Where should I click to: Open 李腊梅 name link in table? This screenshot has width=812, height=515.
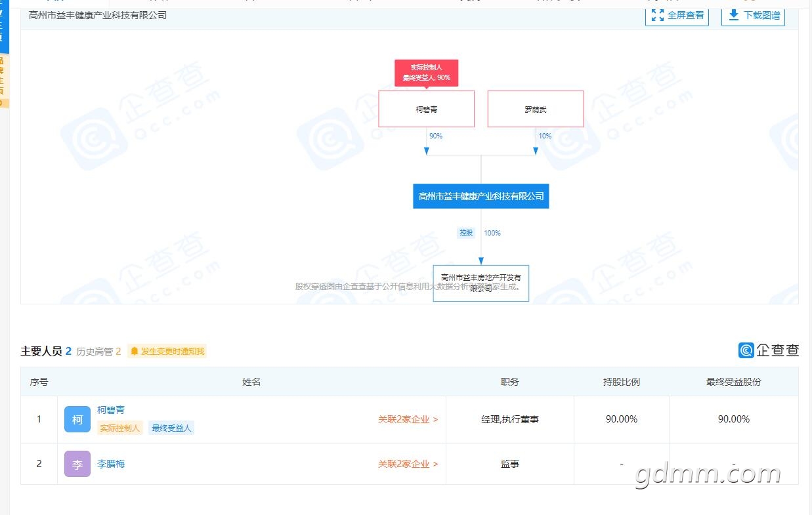pos(111,464)
